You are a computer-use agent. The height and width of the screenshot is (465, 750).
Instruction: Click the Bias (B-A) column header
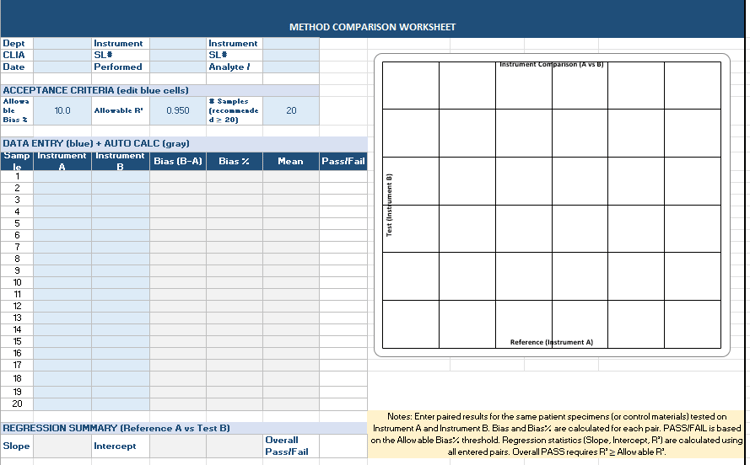pos(178,161)
